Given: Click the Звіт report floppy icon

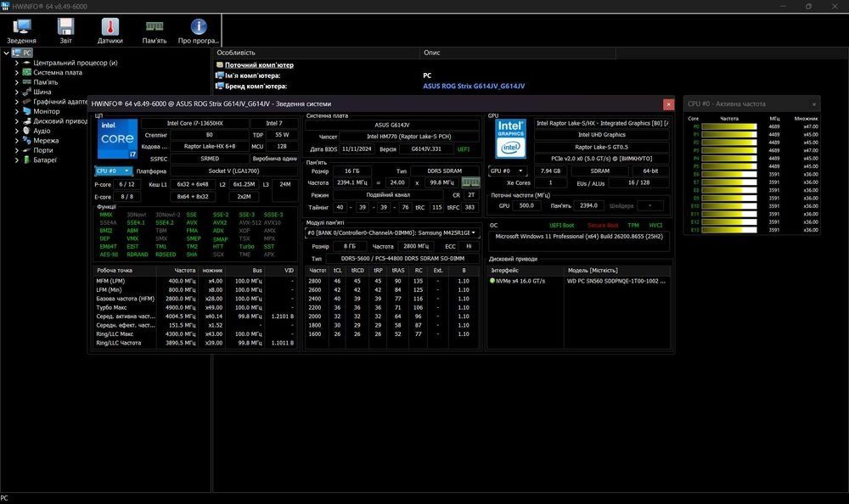Looking at the screenshot, I should pos(65,31).
